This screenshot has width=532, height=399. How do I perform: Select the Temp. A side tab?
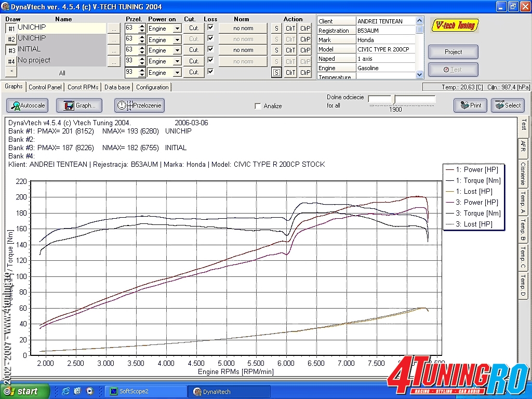(x=523, y=203)
